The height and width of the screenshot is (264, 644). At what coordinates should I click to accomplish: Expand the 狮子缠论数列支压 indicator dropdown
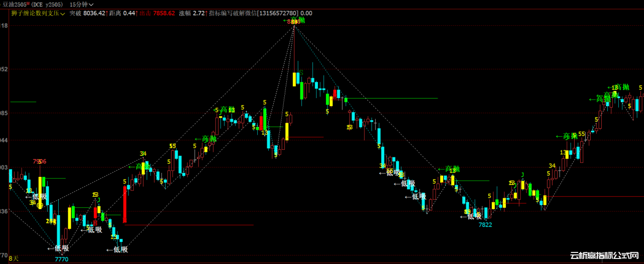38,13
